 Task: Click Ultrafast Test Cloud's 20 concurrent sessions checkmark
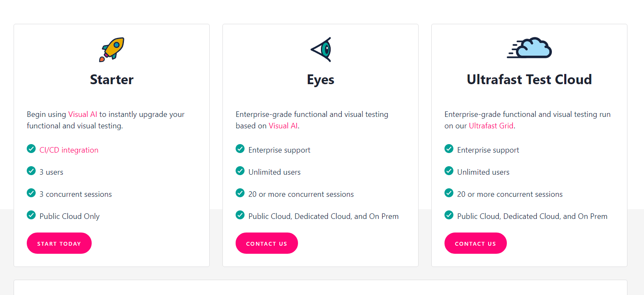449,193
